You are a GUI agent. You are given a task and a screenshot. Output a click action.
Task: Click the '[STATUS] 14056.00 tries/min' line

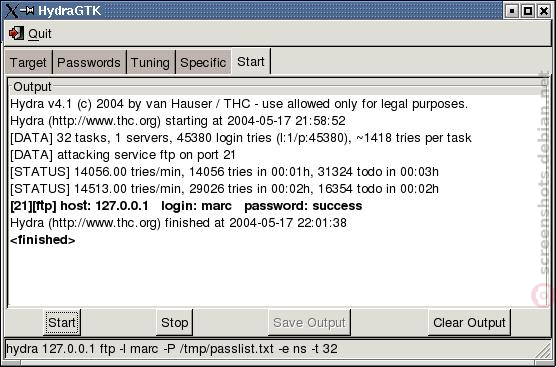(224, 172)
